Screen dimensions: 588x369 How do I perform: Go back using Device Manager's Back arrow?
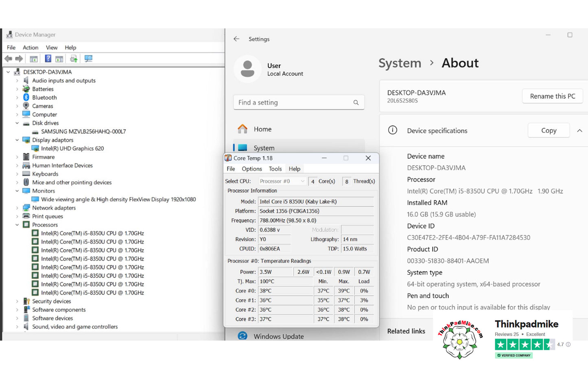(x=8, y=59)
